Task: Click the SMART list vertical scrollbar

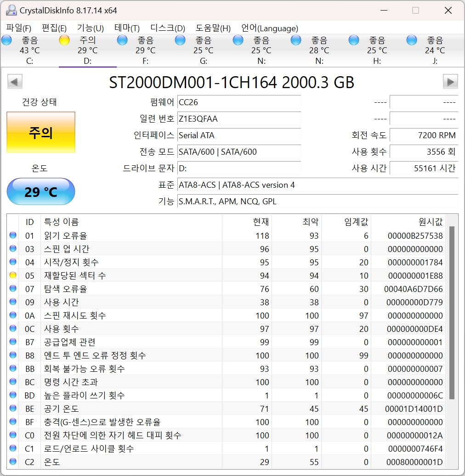Action: click(452, 313)
